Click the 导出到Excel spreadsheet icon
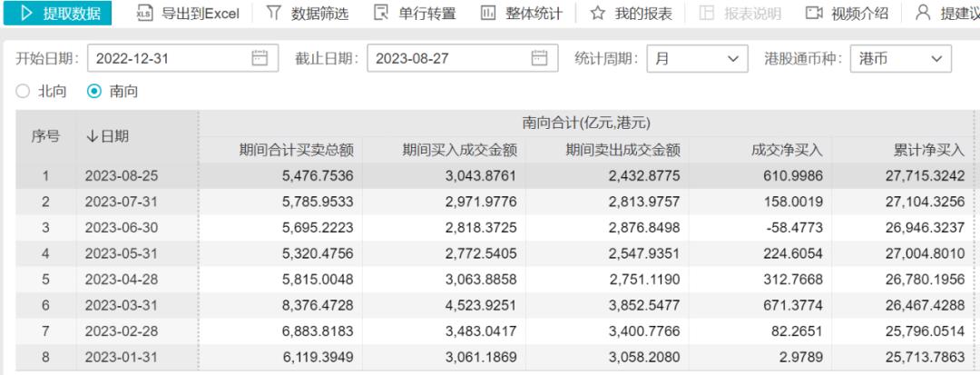The image size is (980, 375). pos(143,14)
